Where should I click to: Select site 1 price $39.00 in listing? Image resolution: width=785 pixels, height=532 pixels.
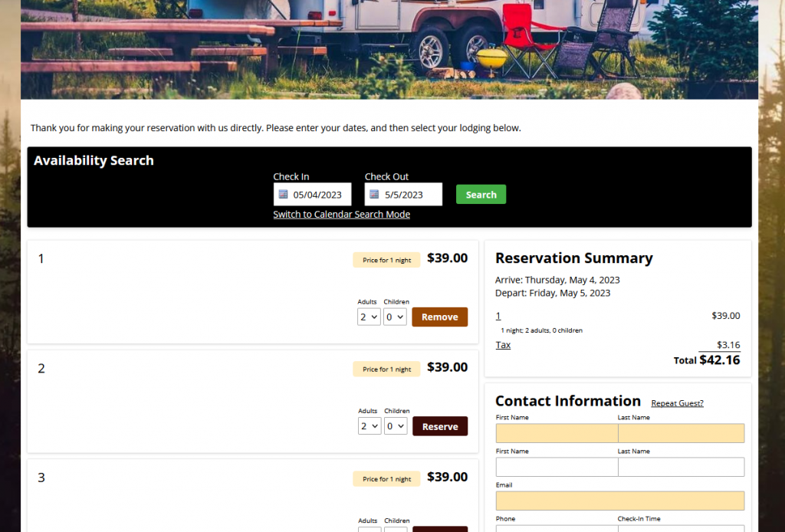click(x=447, y=258)
